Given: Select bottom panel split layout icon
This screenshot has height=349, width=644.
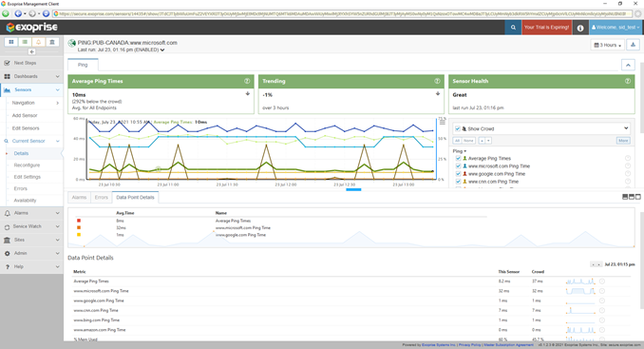Looking at the screenshot, I should 625,197.
